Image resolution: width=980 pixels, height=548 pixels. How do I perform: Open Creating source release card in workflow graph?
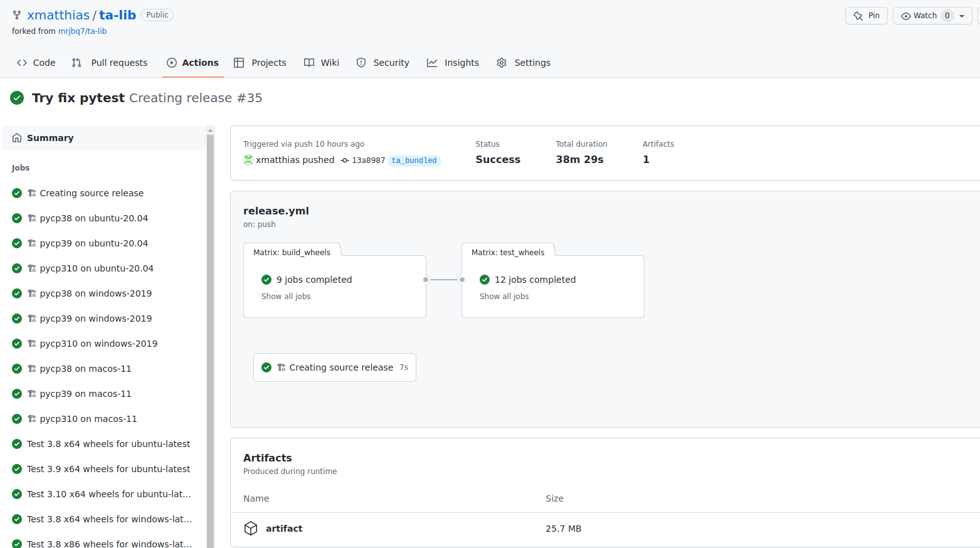coord(335,367)
